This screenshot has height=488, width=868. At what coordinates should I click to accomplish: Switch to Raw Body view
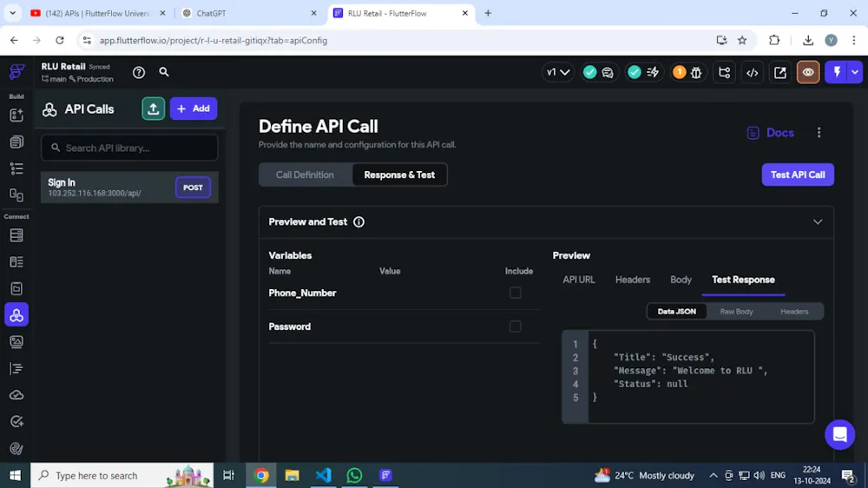736,312
